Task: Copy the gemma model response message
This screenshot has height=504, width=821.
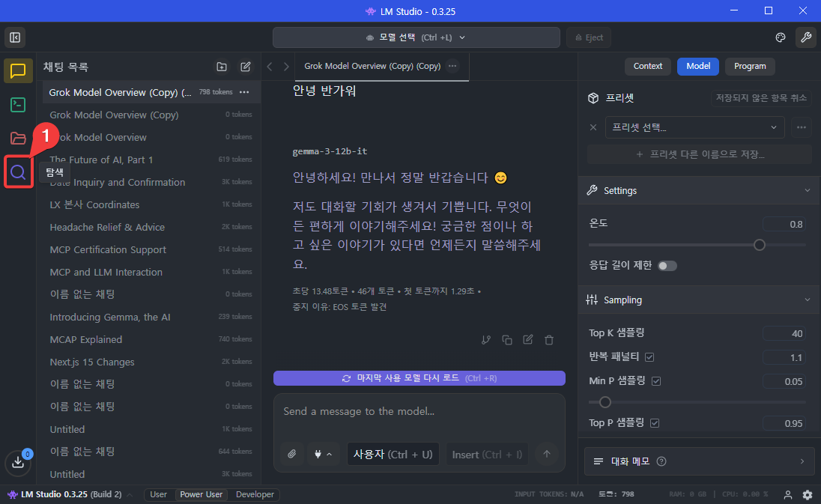Action: coord(507,339)
